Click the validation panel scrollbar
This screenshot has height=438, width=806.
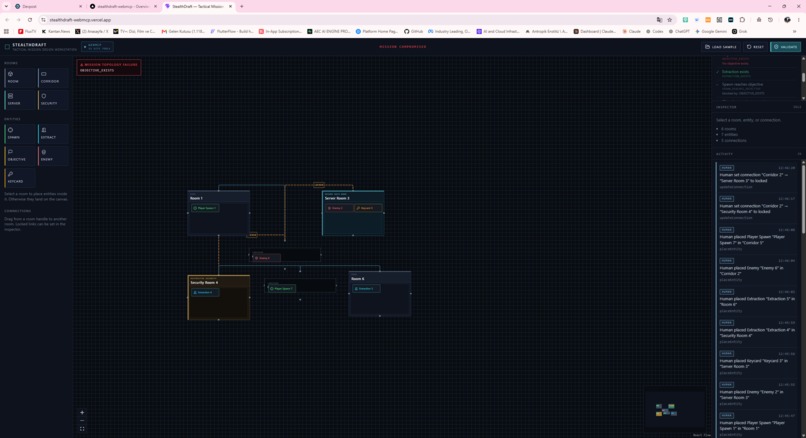[x=803, y=77]
